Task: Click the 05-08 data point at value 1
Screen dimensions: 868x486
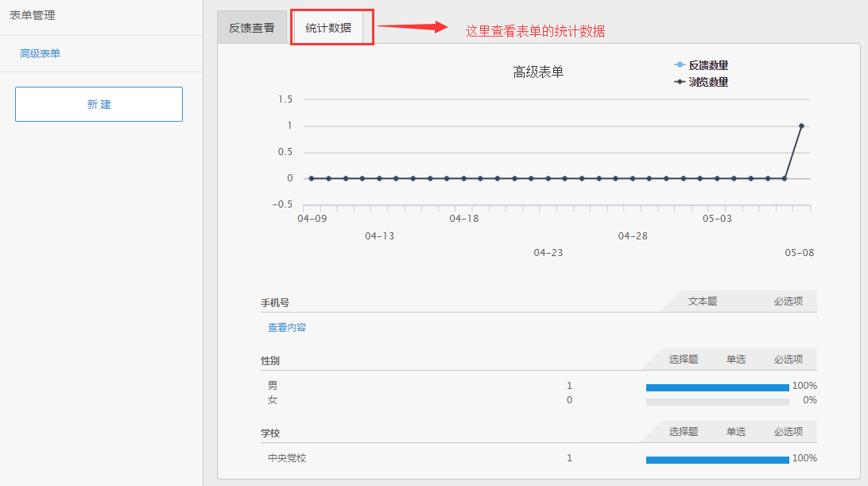Action: click(x=801, y=126)
